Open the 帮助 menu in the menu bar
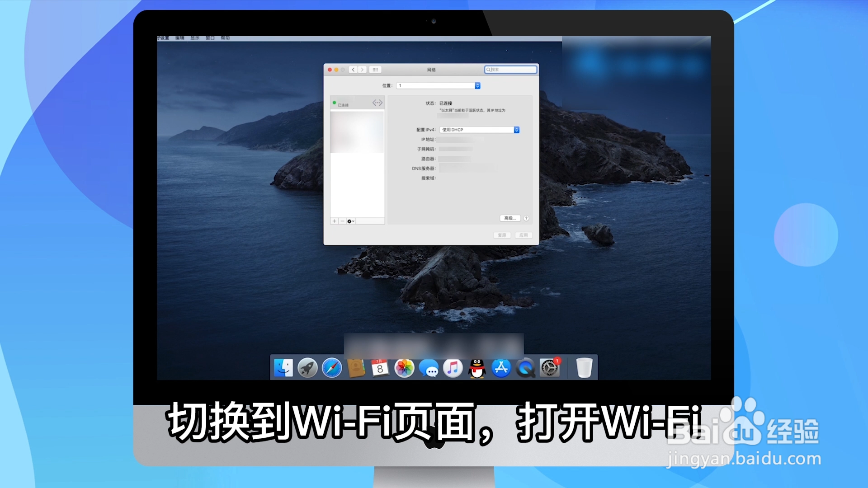 [x=226, y=38]
